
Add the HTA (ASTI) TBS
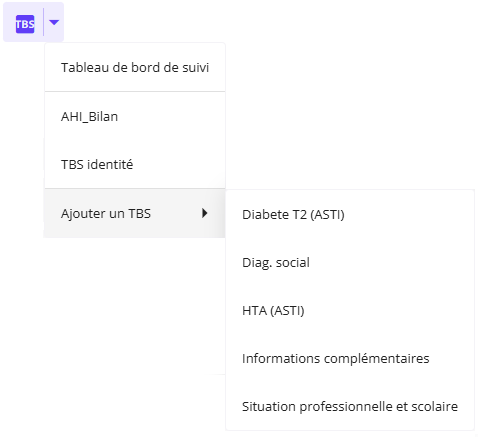(350, 310)
